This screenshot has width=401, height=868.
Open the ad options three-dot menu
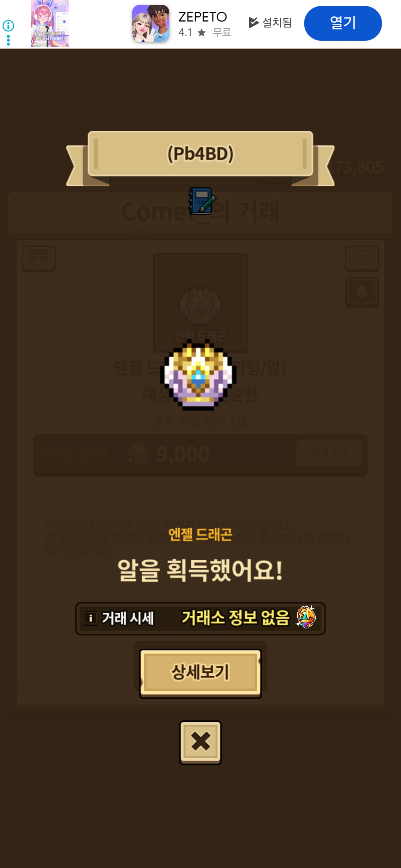8,40
